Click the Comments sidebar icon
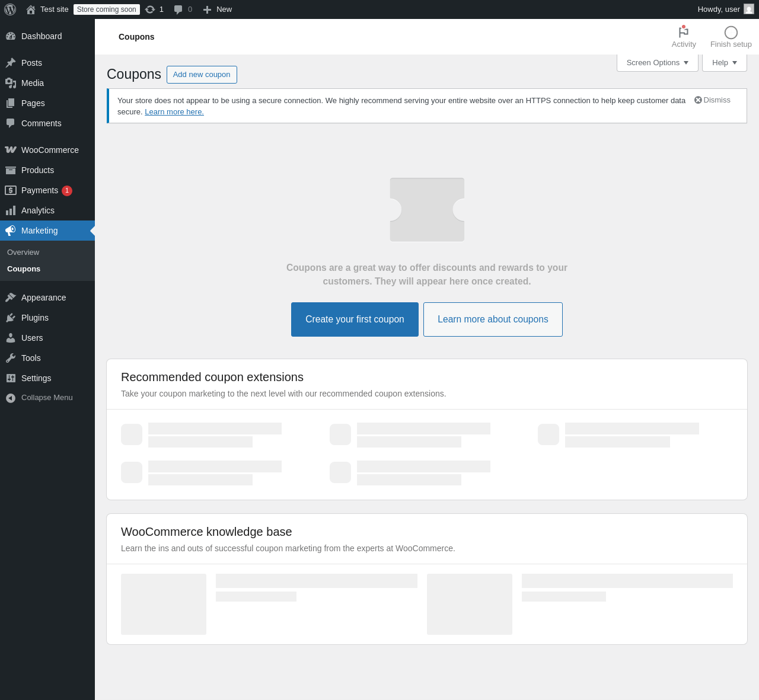Image resolution: width=759 pixels, height=700 pixels. (x=11, y=123)
